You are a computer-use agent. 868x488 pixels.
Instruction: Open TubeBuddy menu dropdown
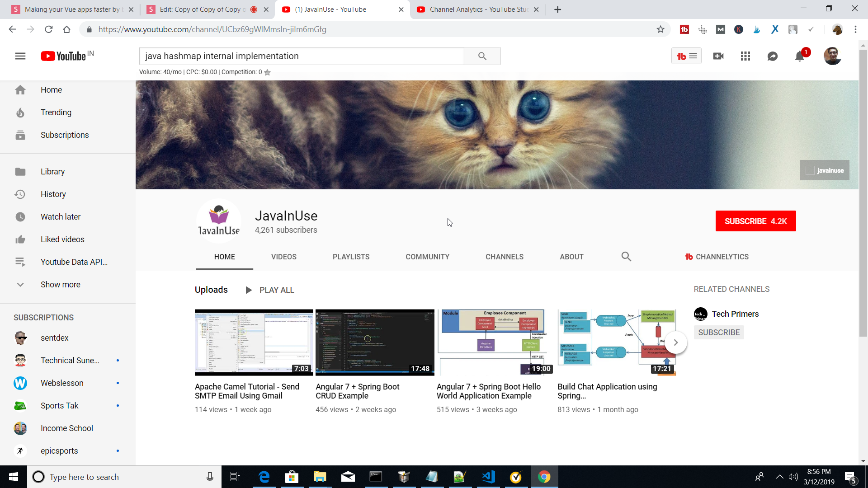(x=686, y=56)
